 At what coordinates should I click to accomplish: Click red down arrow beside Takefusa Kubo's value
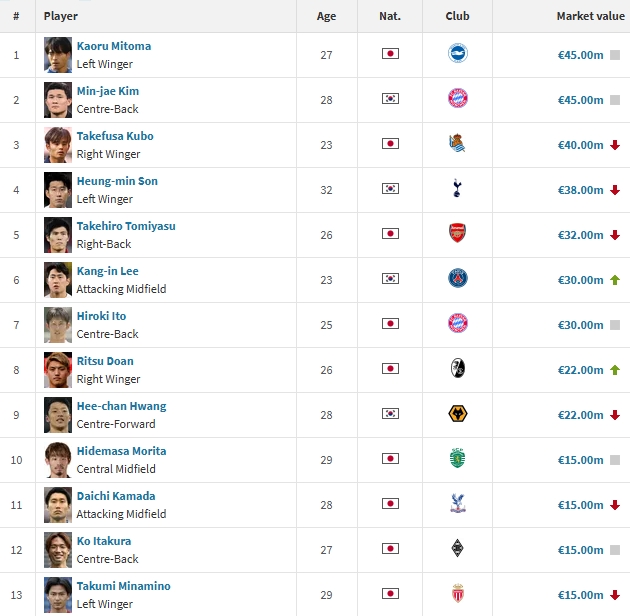point(615,145)
